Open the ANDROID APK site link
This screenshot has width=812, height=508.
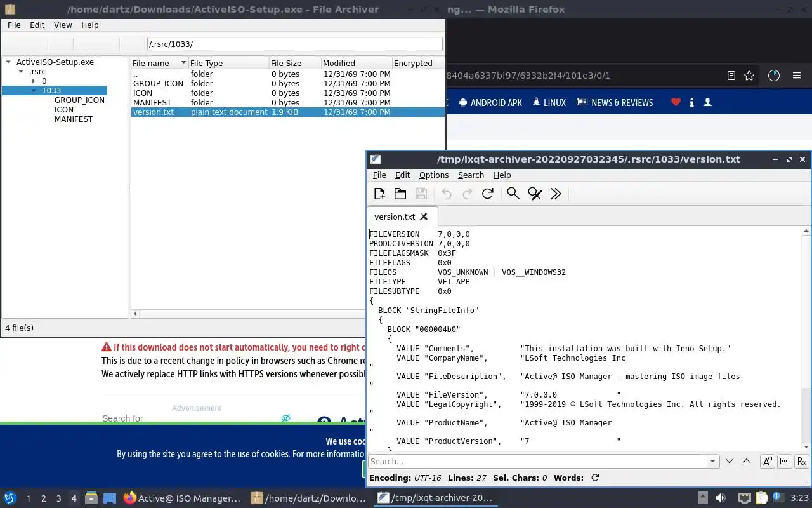(x=490, y=102)
